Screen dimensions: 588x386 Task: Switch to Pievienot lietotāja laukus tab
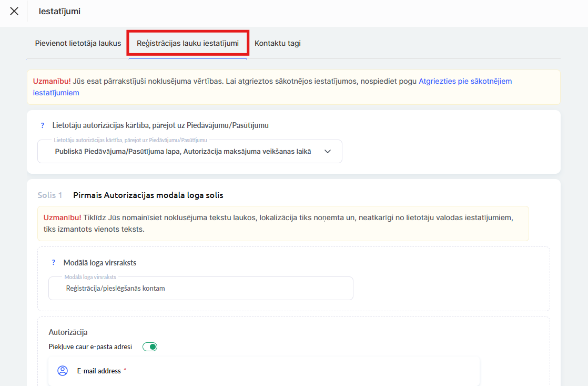(x=78, y=43)
